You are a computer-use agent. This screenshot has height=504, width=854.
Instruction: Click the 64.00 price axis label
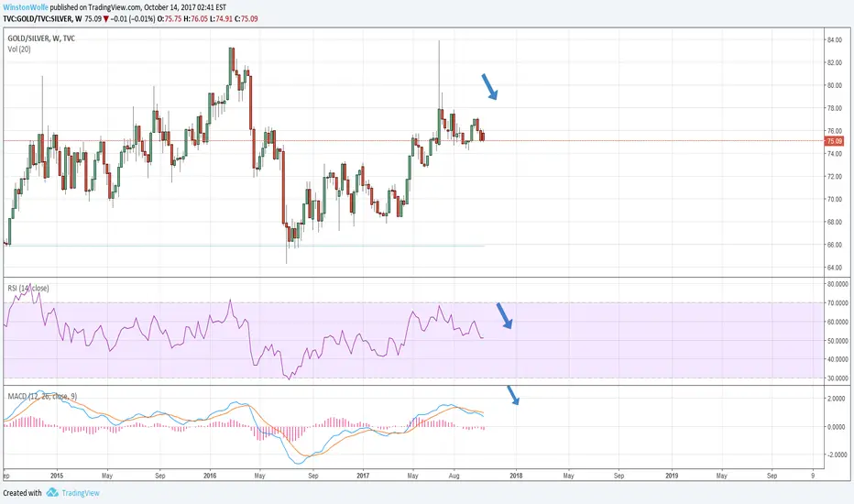coord(835,268)
